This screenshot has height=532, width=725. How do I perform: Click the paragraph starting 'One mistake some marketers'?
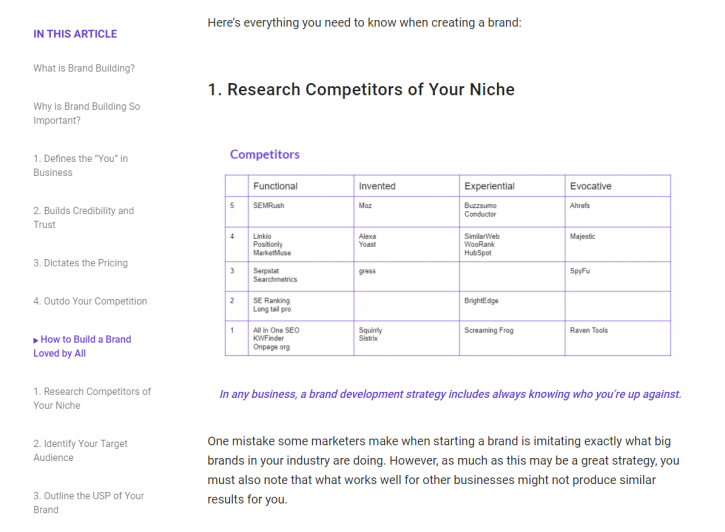[x=443, y=470]
